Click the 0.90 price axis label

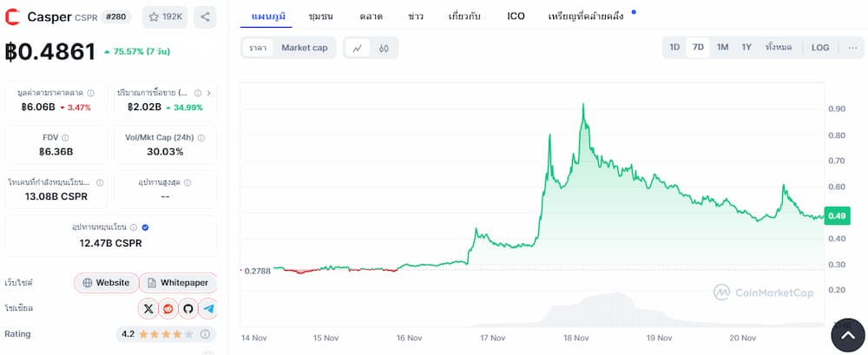pyautogui.click(x=837, y=108)
